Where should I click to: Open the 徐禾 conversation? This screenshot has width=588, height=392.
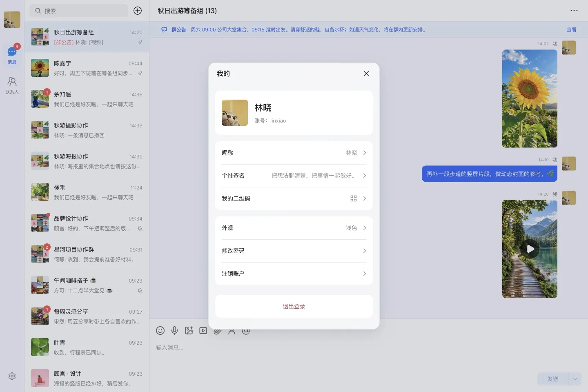[87, 192]
